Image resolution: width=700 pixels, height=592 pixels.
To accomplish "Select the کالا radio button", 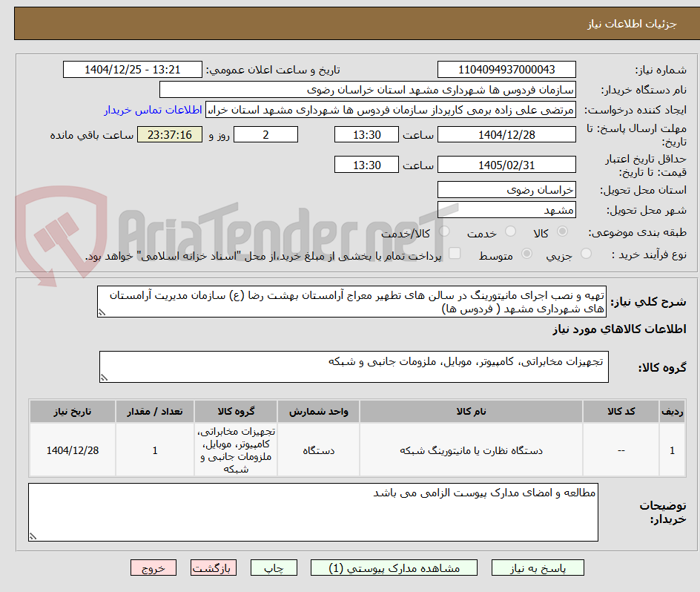I will click(563, 231).
